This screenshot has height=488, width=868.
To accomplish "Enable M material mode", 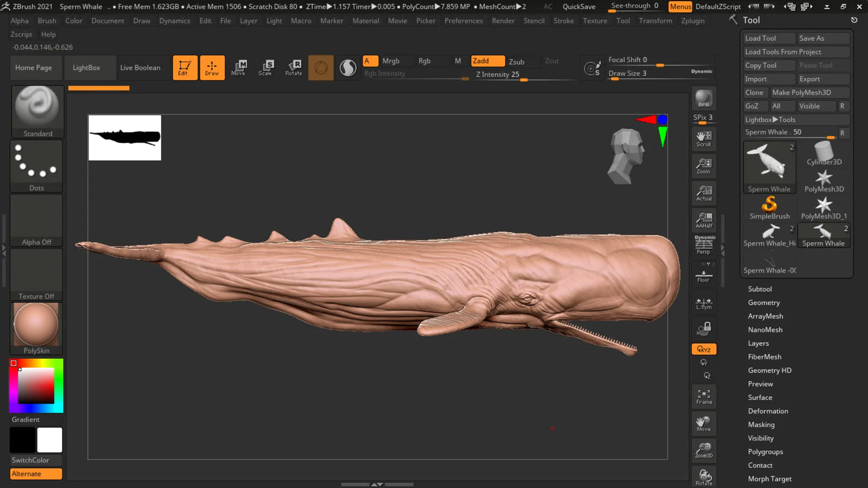I will click(458, 61).
